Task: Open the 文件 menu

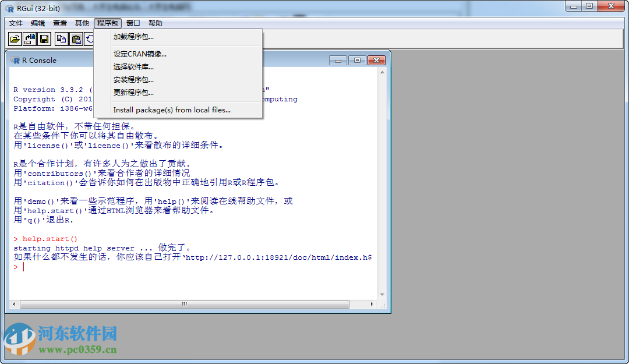Action: coord(16,23)
